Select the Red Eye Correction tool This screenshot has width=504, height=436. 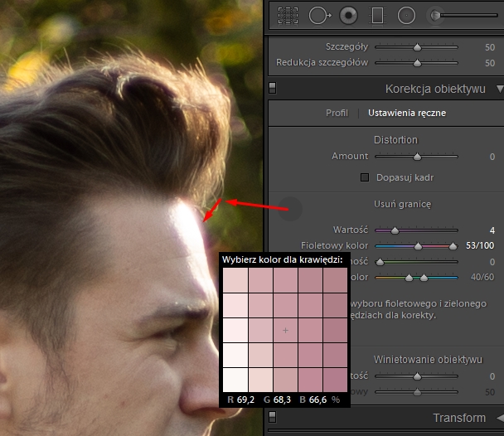(x=348, y=15)
